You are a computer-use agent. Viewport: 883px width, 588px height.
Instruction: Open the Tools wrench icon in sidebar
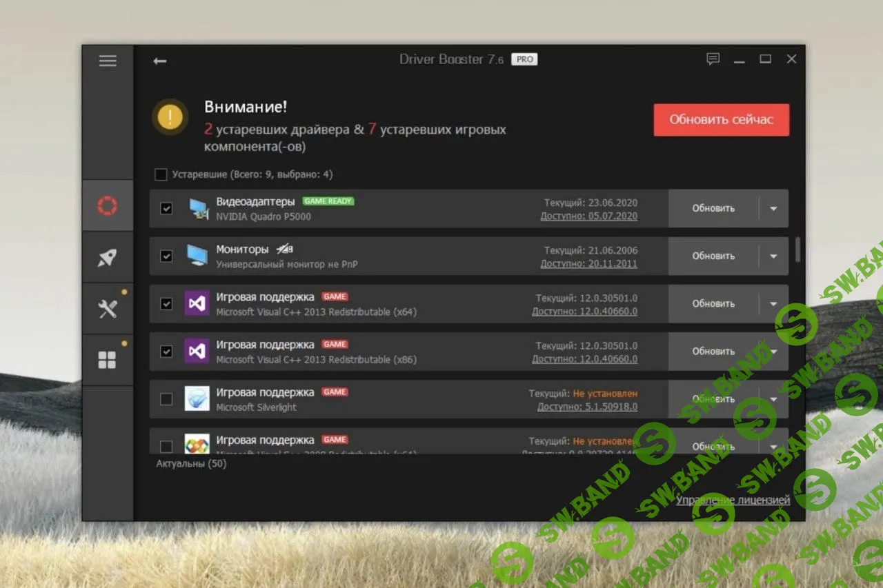(x=108, y=307)
